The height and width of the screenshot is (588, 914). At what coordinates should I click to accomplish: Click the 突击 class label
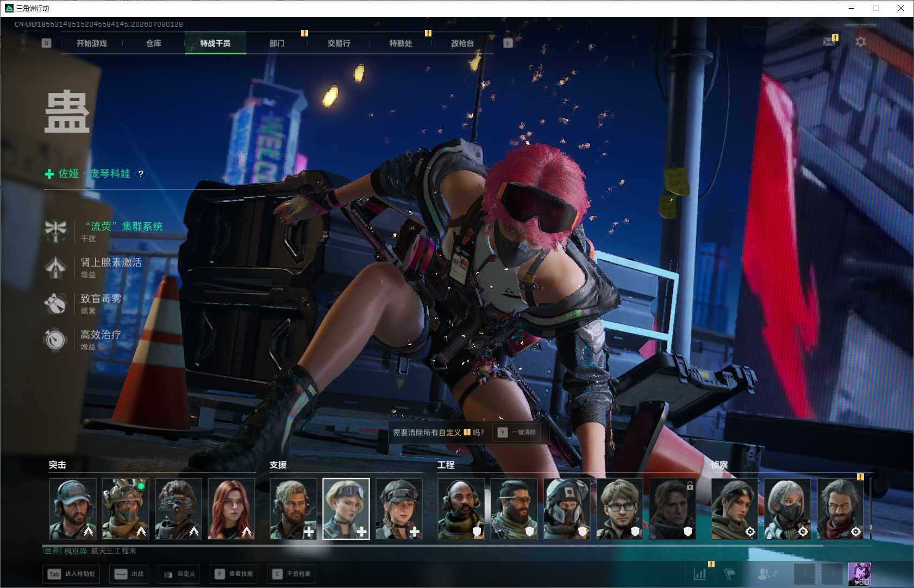click(58, 465)
